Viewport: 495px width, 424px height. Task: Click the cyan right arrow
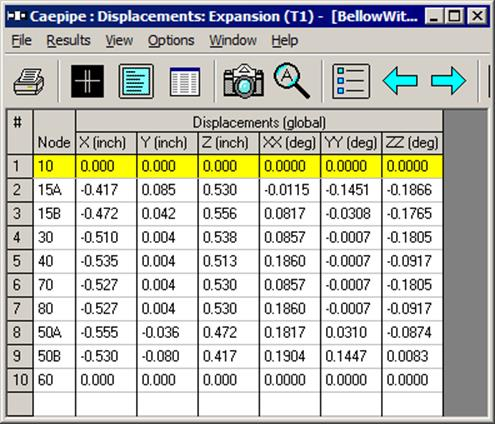[x=448, y=81]
